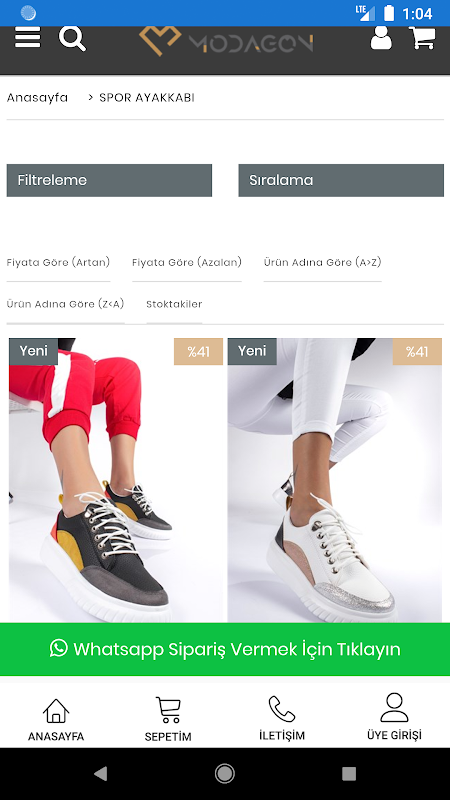Tap Whatsapp Sipariş Vermek green banner

tap(225, 649)
